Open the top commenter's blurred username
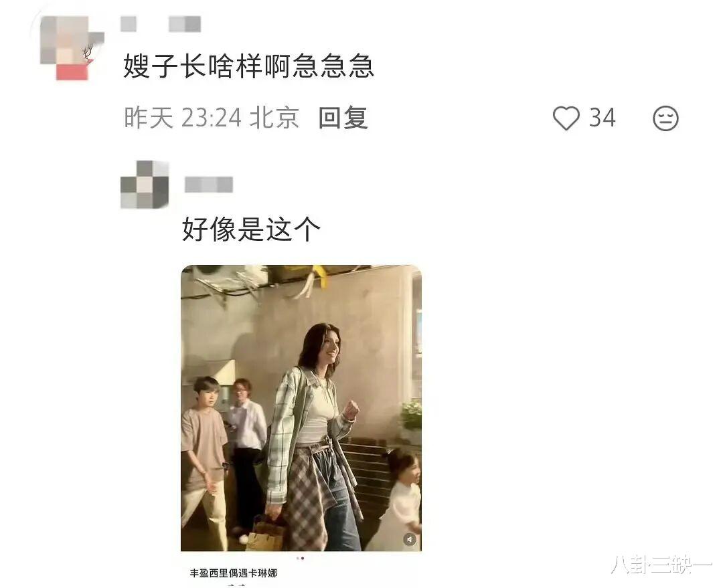 (129, 24)
